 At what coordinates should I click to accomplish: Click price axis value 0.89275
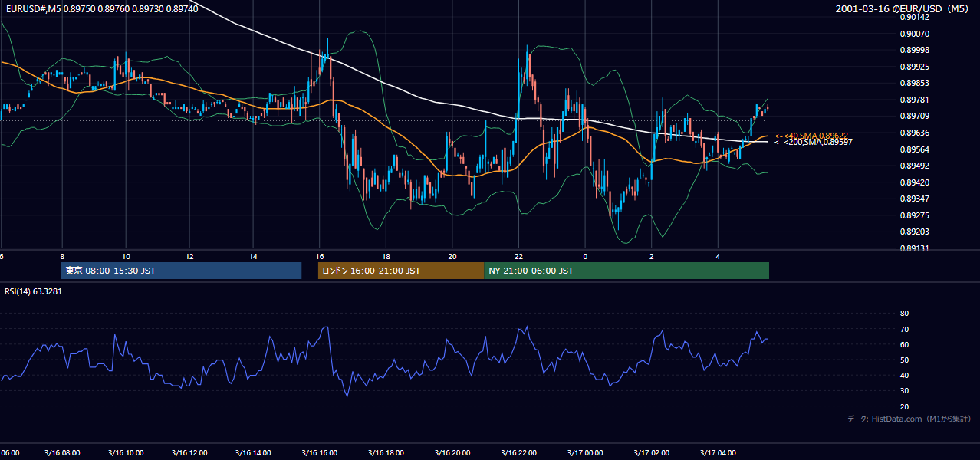click(x=915, y=215)
